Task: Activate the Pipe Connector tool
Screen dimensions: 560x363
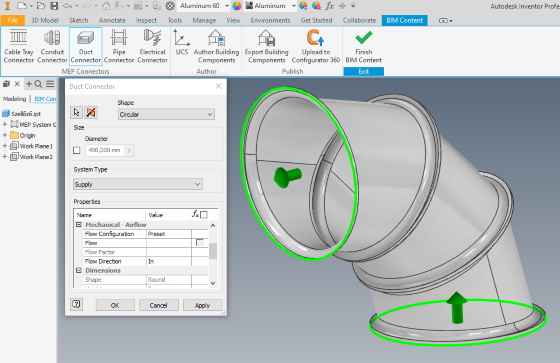Action: pyautogui.click(x=119, y=46)
